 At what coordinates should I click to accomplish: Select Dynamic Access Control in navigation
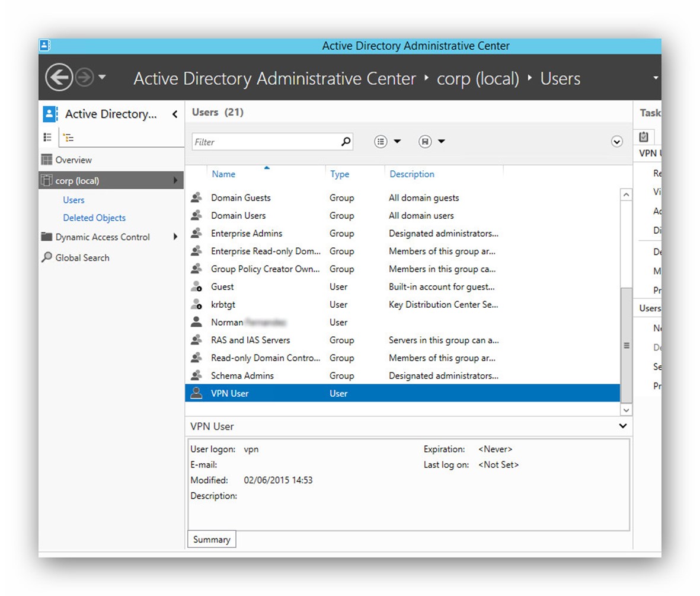click(102, 237)
